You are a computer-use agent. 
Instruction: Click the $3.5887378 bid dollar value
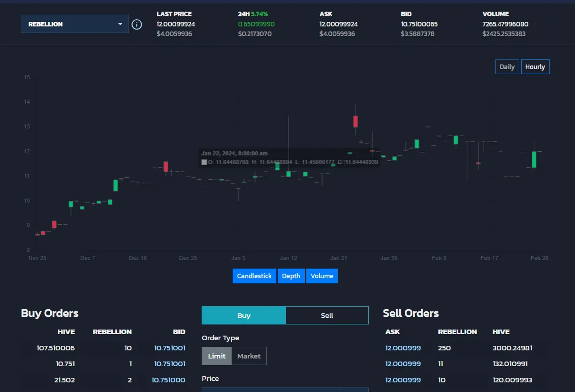pyautogui.click(x=418, y=34)
